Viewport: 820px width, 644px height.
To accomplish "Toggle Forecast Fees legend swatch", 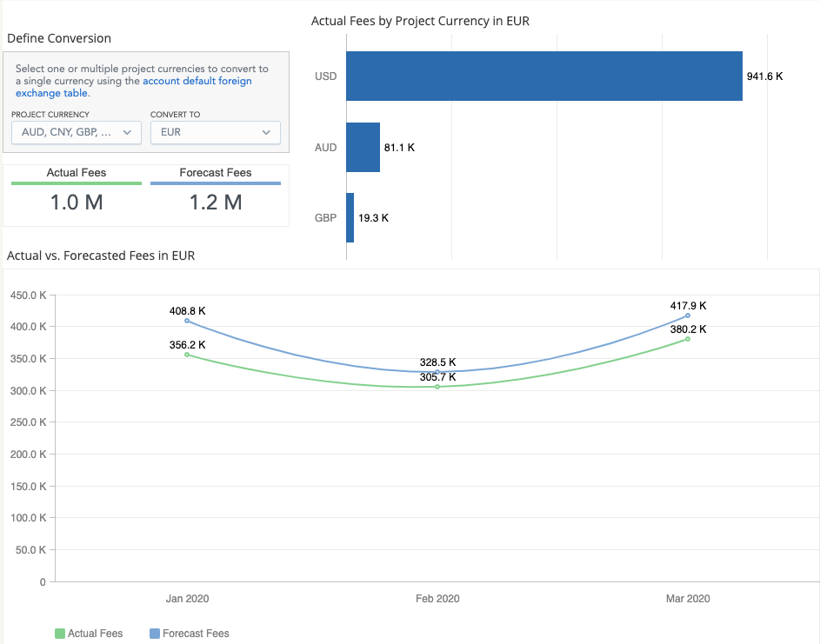I will pyautogui.click(x=154, y=634).
